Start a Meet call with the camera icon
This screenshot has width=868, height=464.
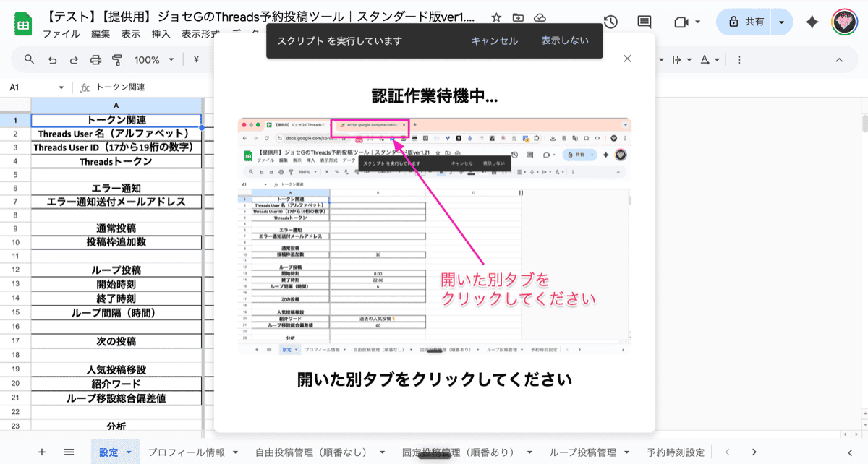click(680, 22)
